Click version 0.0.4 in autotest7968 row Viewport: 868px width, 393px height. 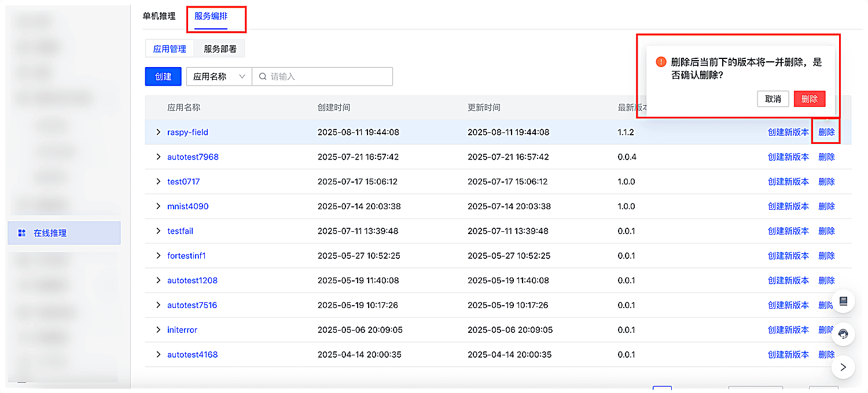[x=627, y=157]
